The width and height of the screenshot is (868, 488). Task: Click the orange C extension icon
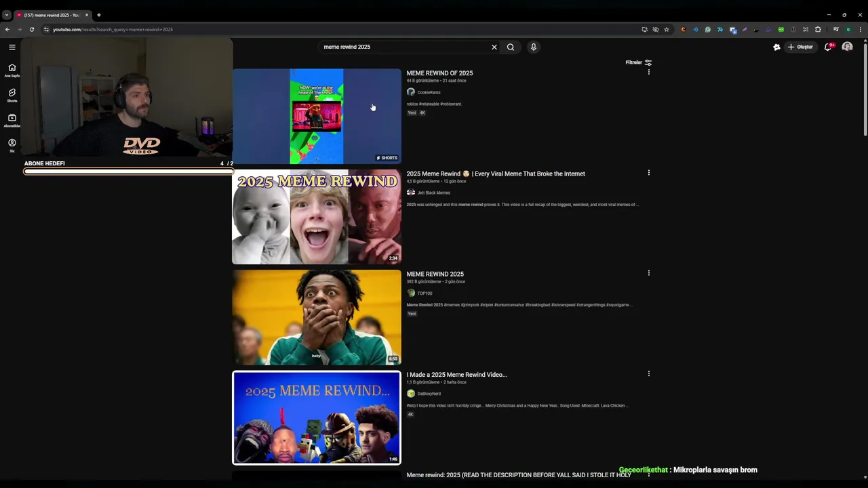click(x=684, y=29)
